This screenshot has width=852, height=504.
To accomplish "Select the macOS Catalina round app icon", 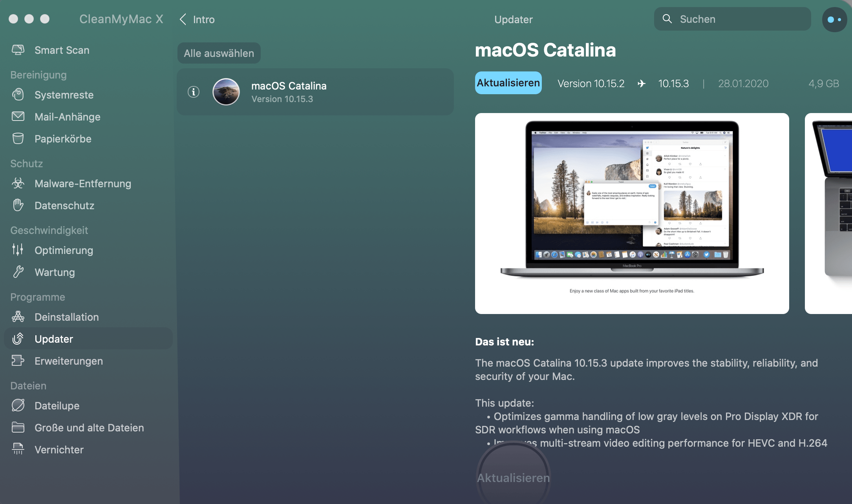I will point(226,92).
